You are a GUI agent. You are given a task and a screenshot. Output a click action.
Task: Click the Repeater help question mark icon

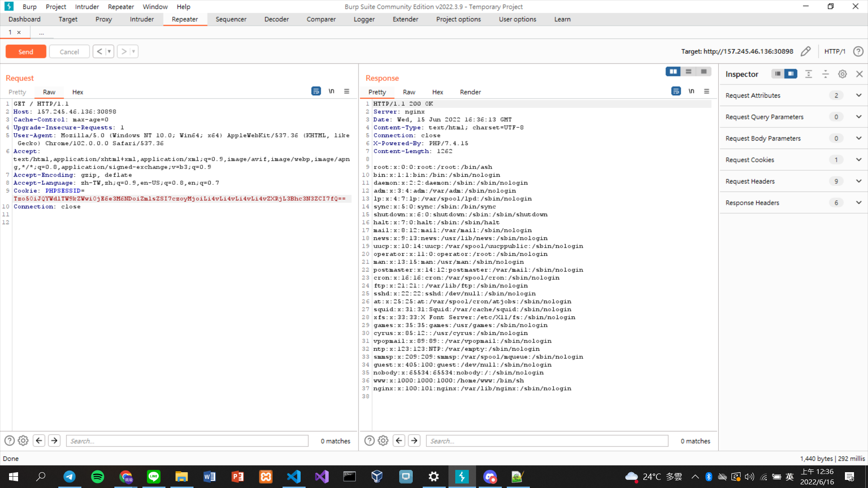click(858, 52)
